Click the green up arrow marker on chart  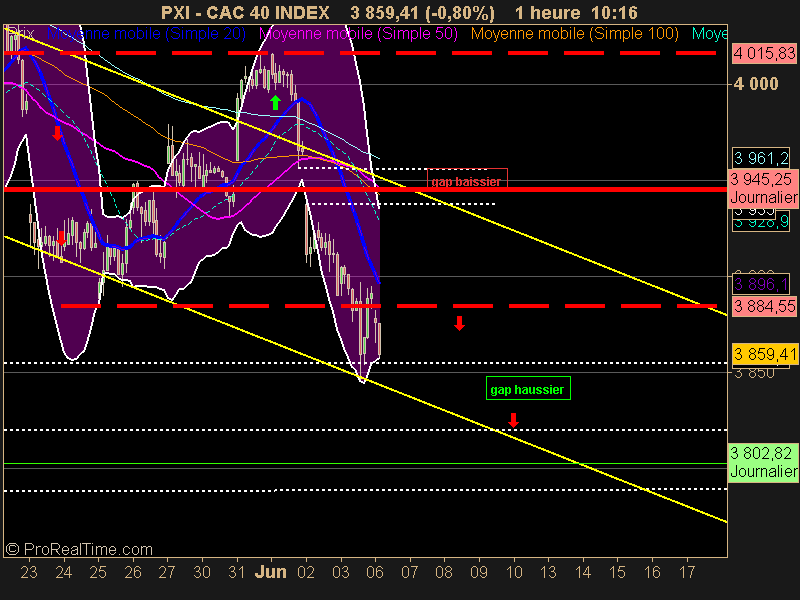[x=276, y=102]
